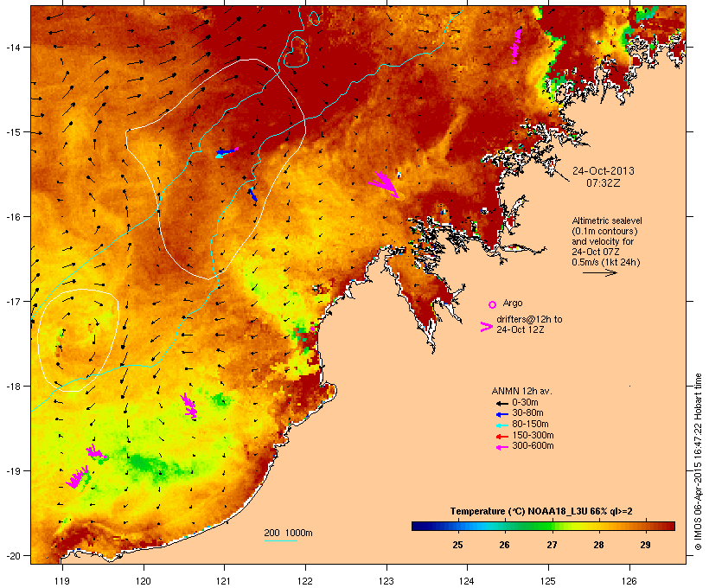
Task: Click the 'drifters@12h to' legend text
Action: pos(529,319)
